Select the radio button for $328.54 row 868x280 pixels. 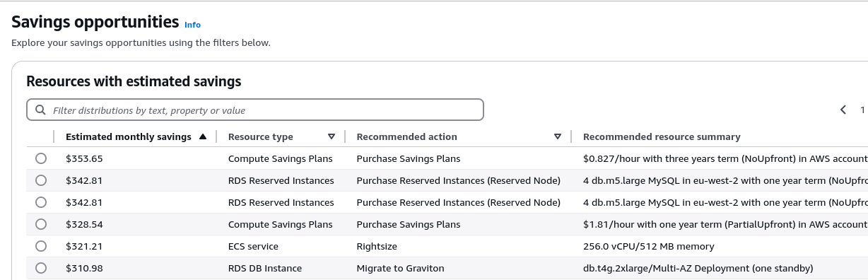pos(41,224)
